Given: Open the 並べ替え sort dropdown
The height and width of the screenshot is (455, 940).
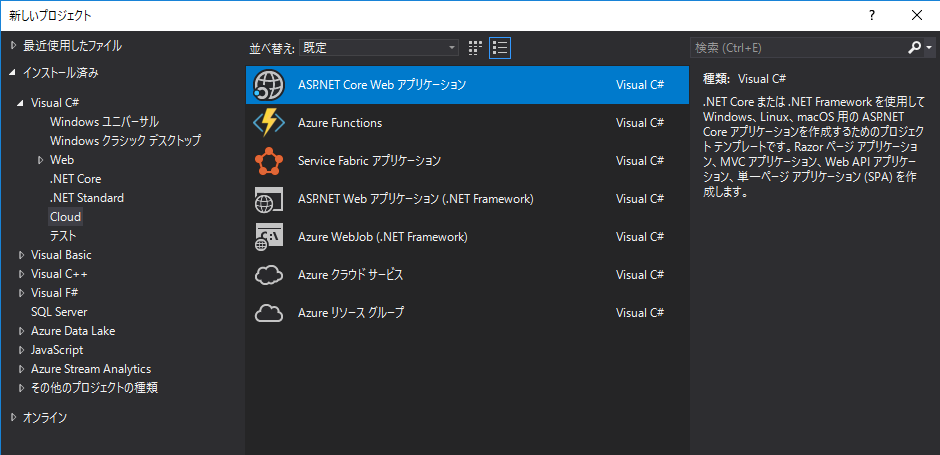Looking at the screenshot, I should tap(379, 48).
